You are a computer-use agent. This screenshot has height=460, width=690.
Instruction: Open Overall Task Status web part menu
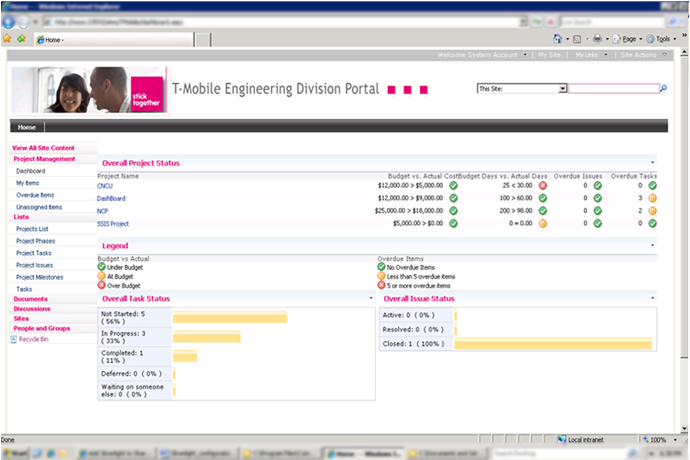click(371, 298)
